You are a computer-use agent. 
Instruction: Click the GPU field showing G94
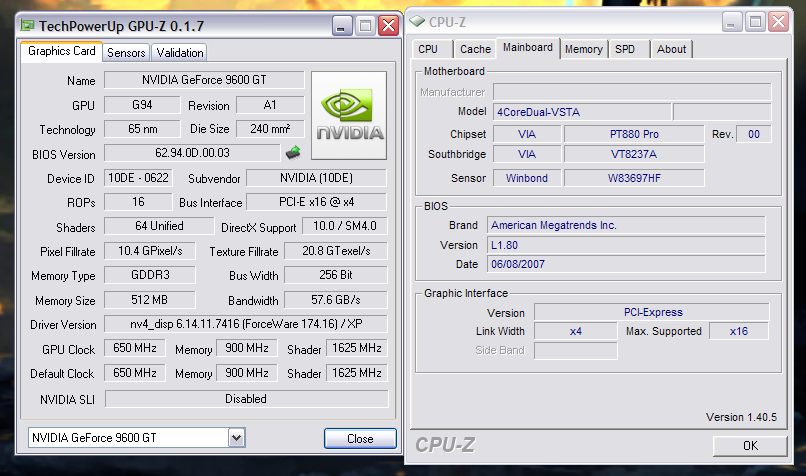click(x=142, y=105)
